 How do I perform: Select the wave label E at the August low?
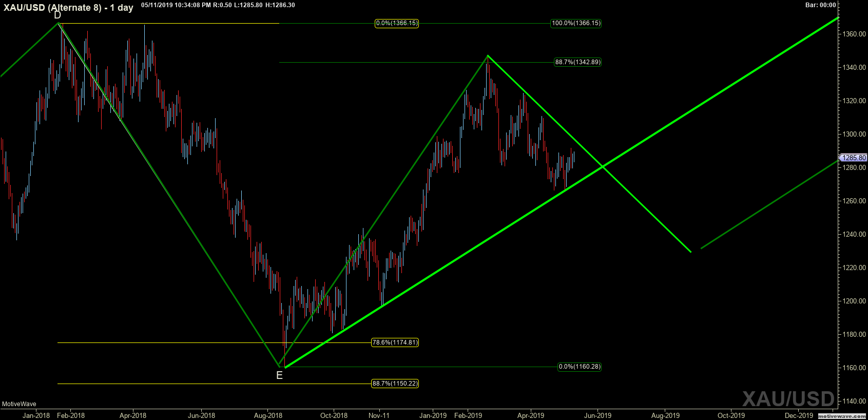coord(279,375)
